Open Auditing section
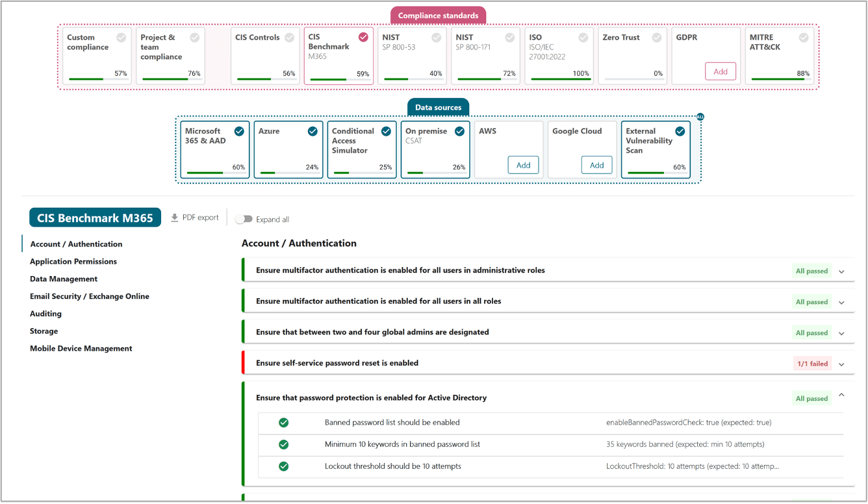 tap(45, 314)
